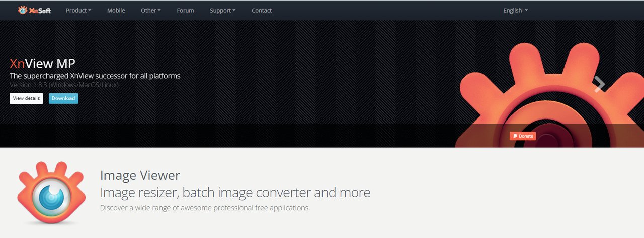Open the Contact page

(x=262, y=10)
